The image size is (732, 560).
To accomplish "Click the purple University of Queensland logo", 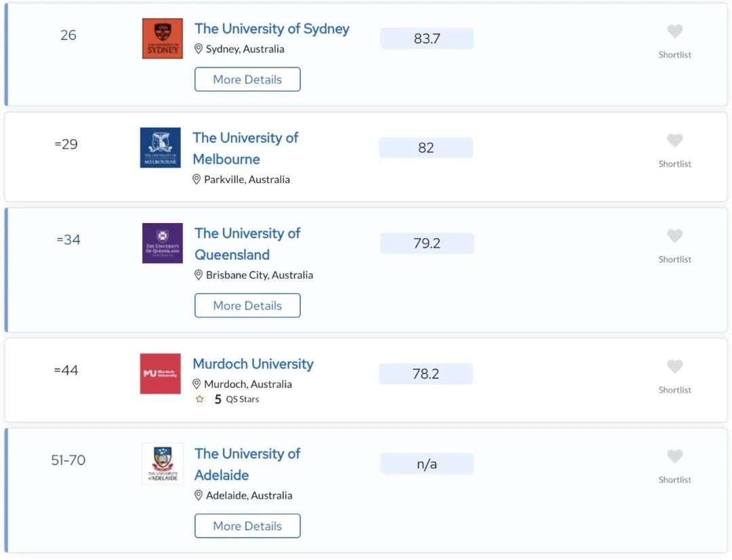I will 163,243.
